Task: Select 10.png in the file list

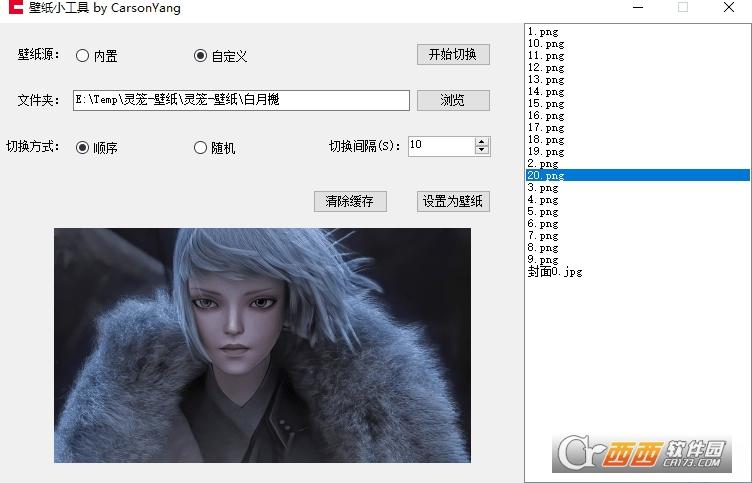Action: click(637, 44)
